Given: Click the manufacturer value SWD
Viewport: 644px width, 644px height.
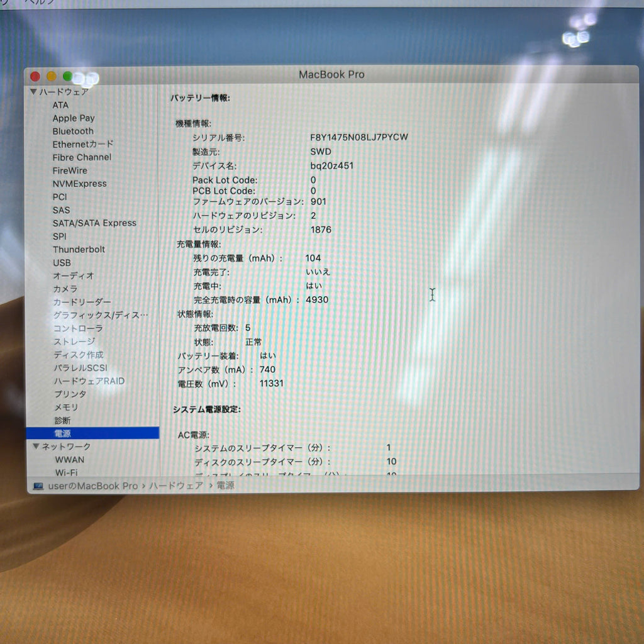Looking at the screenshot, I should [321, 152].
